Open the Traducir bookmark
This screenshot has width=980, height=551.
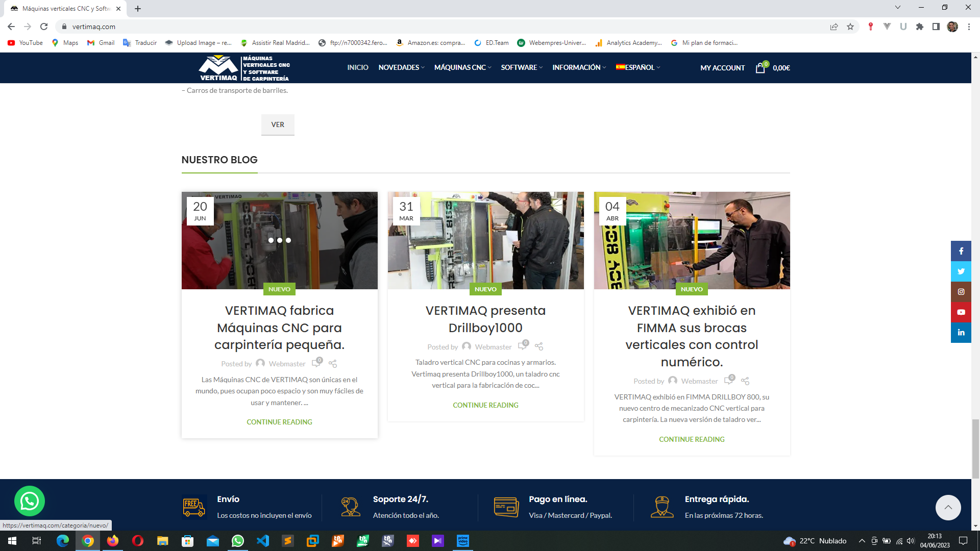point(140,43)
